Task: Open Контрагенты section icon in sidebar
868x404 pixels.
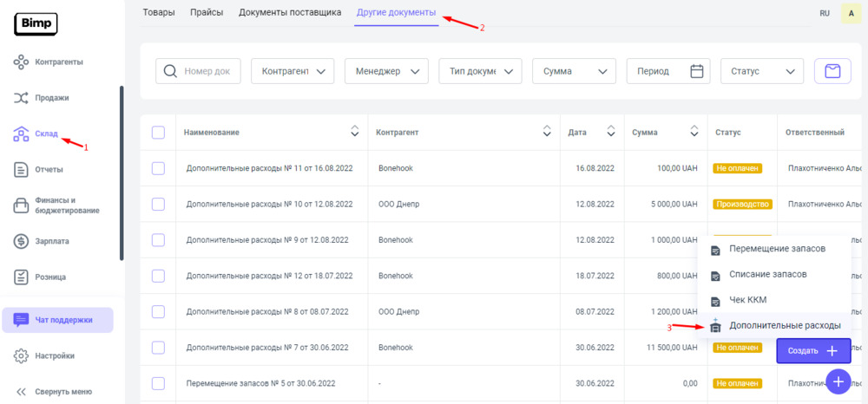Action: pos(22,62)
